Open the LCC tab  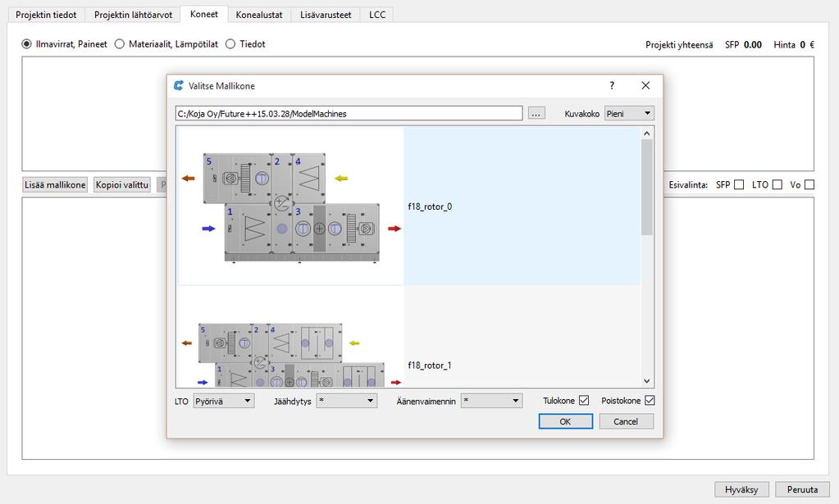(x=377, y=15)
